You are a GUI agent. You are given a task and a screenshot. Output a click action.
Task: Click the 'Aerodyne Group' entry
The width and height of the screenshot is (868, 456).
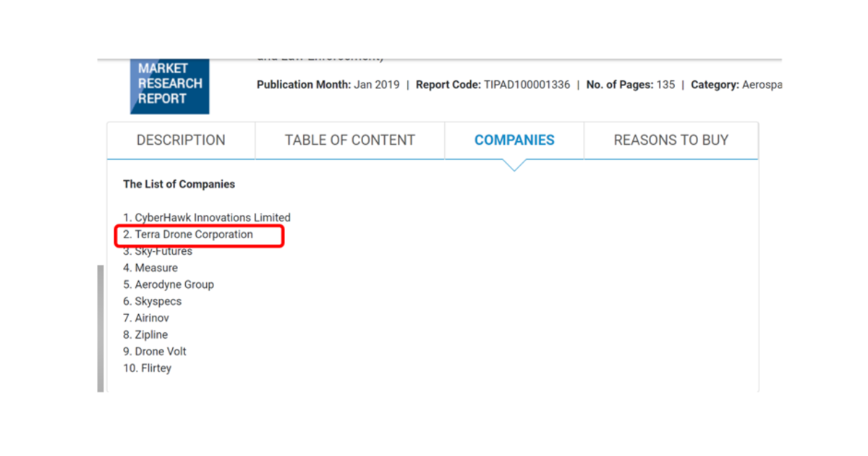pos(169,284)
